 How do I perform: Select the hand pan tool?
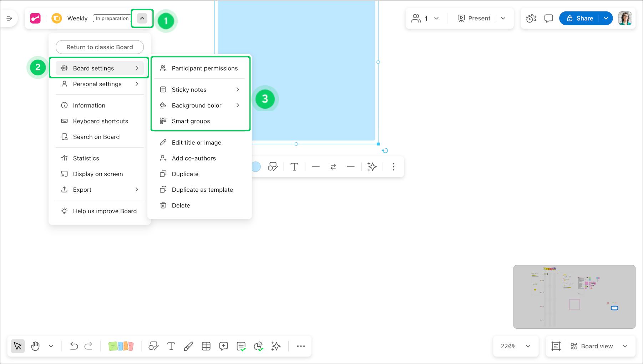click(35, 346)
